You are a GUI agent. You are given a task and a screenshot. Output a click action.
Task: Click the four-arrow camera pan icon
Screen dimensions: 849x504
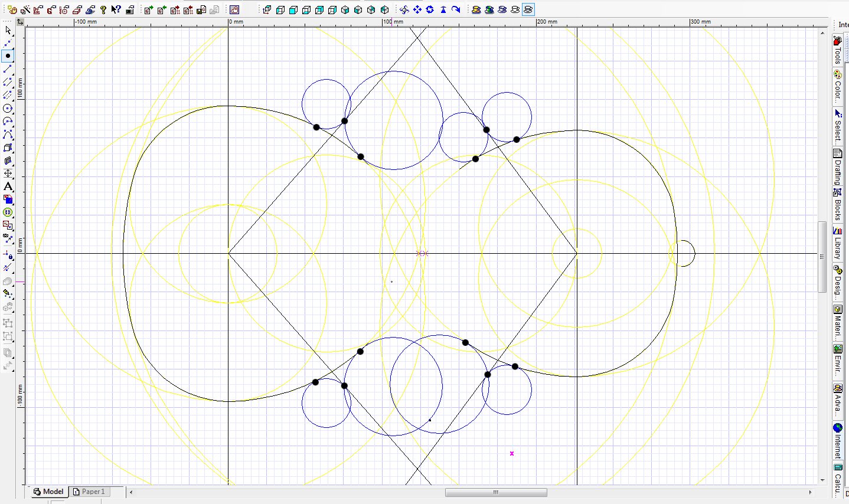pyautogui.click(x=417, y=9)
